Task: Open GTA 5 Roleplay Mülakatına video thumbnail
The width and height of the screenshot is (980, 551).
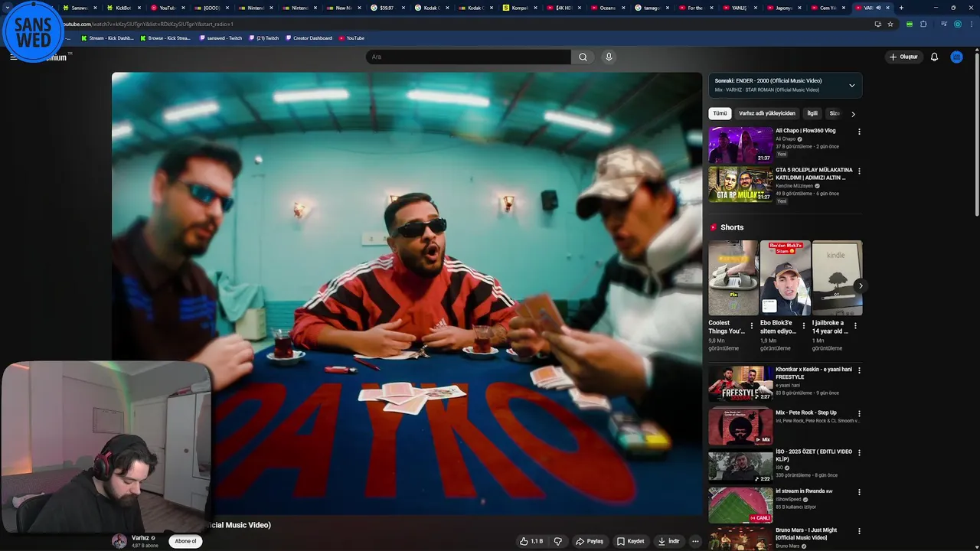Action: (x=740, y=184)
